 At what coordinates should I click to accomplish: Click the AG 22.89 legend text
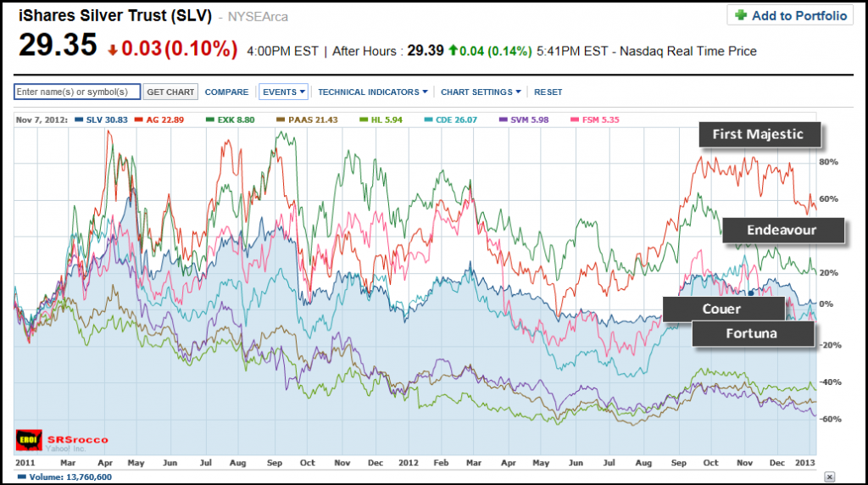(165, 120)
